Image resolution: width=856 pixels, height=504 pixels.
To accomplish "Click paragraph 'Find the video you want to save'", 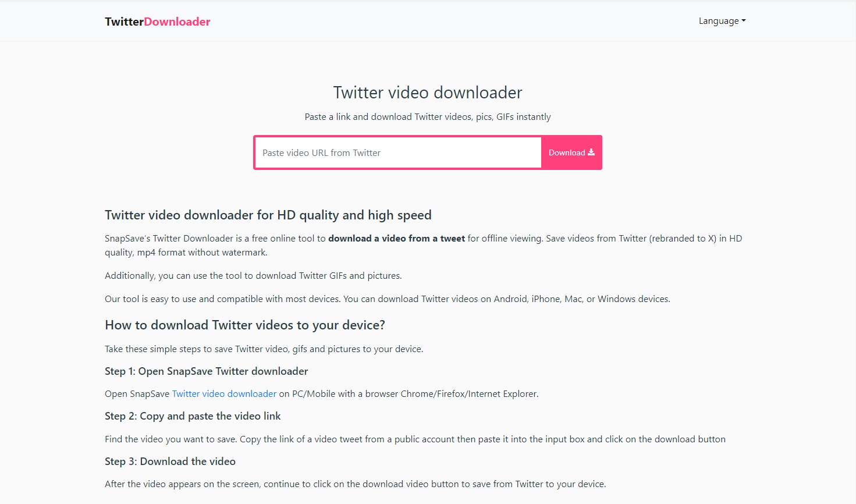I will click(x=415, y=439).
